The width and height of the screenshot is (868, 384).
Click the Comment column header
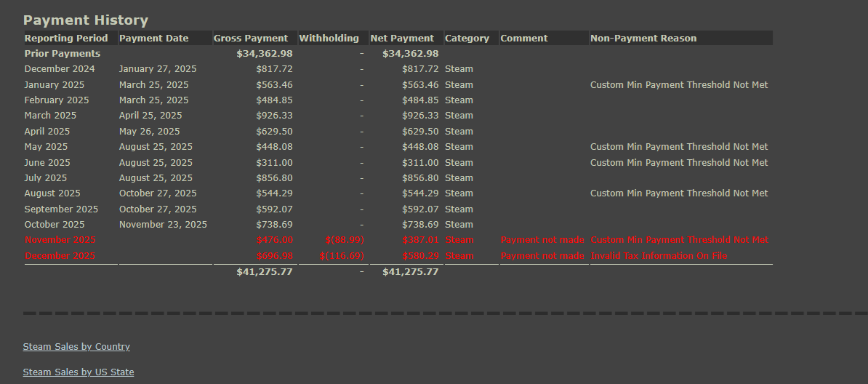pyautogui.click(x=523, y=39)
